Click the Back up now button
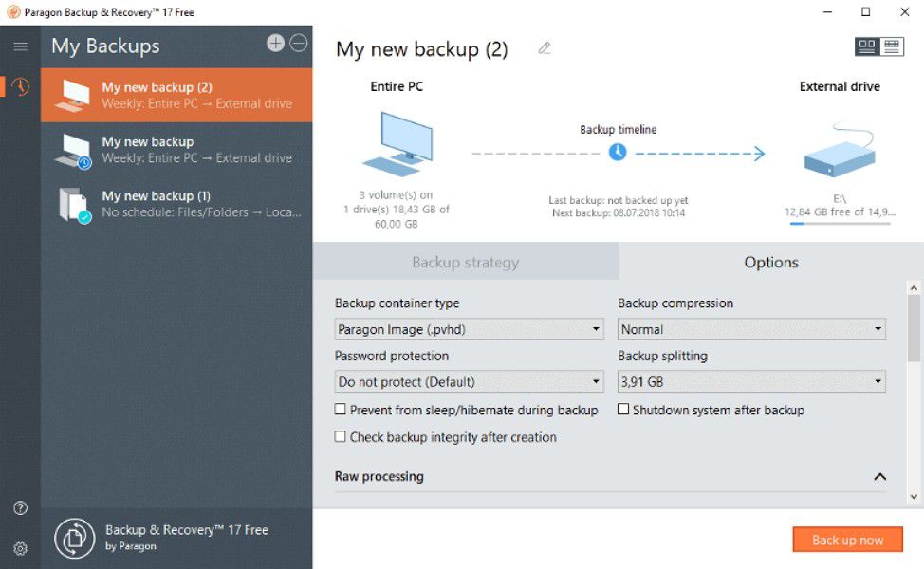The image size is (924, 569). [x=847, y=540]
